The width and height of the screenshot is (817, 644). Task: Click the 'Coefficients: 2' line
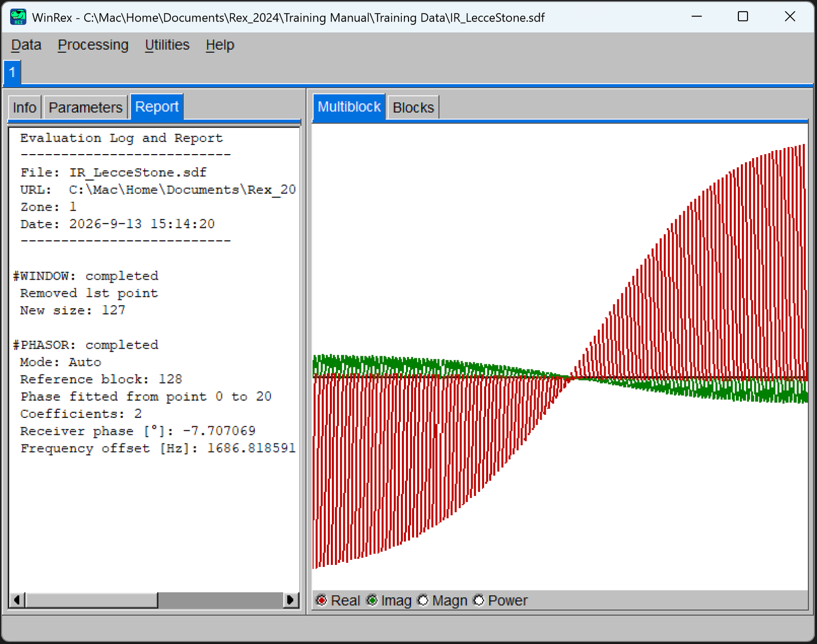coord(81,414)
